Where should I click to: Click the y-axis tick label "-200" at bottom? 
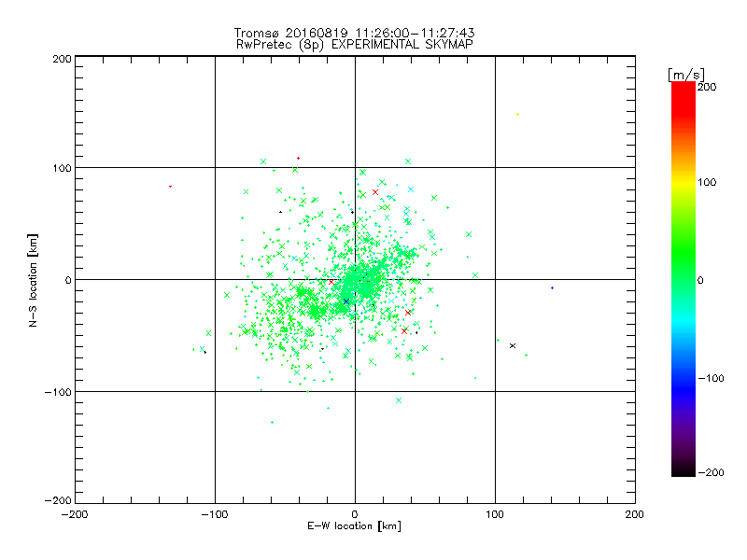click(58, 500)
